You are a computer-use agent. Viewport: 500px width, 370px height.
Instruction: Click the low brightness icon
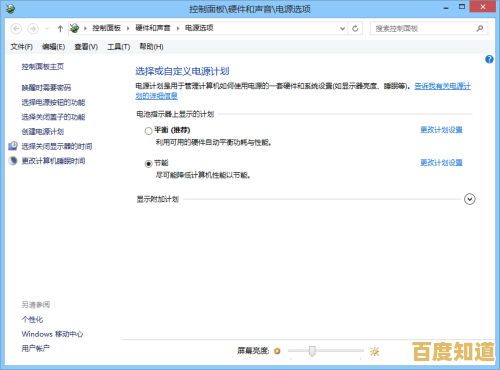coord(277,351)
